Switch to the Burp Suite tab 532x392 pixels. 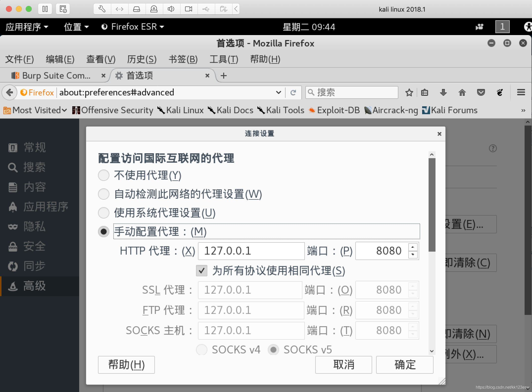pyautogui.click(x=56, y=76)
